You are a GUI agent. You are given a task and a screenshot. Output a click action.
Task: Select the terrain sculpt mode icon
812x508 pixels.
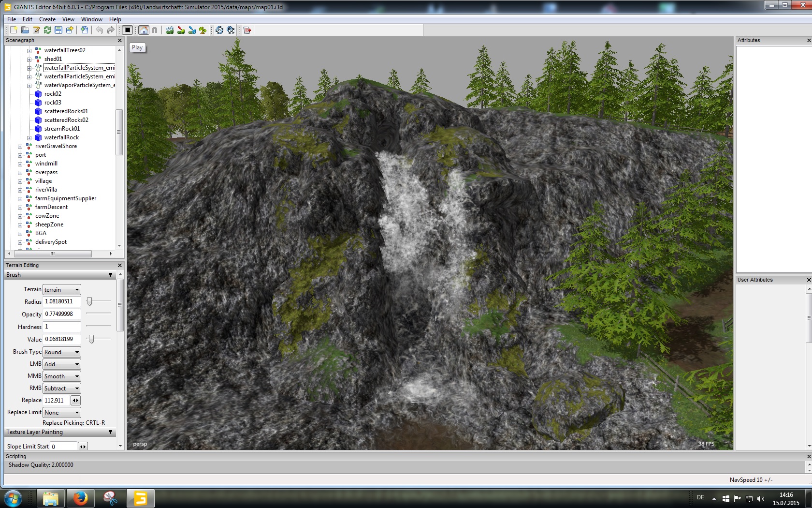170,30
